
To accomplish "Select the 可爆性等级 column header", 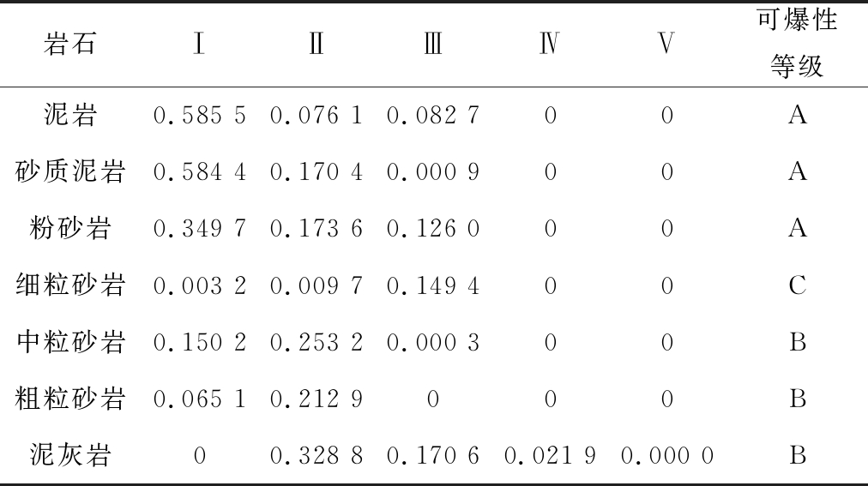I will click(x=797, y=45).
